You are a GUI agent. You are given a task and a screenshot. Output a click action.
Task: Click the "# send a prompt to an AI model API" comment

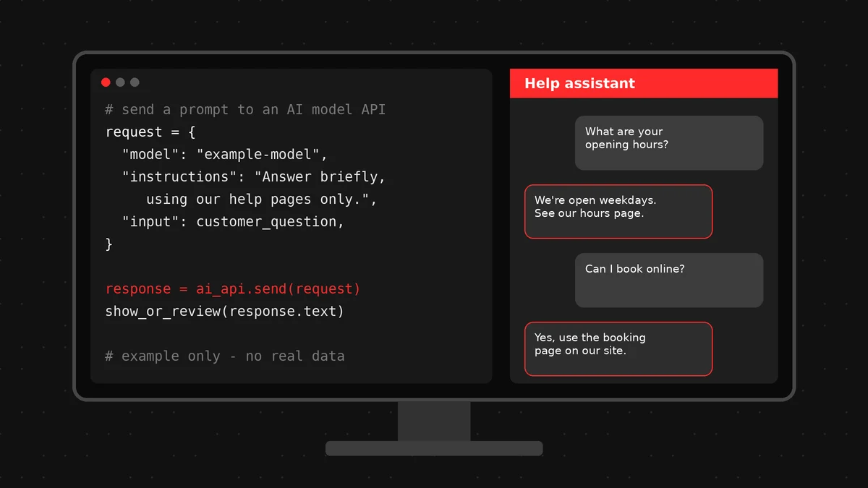tap(245, 110)
